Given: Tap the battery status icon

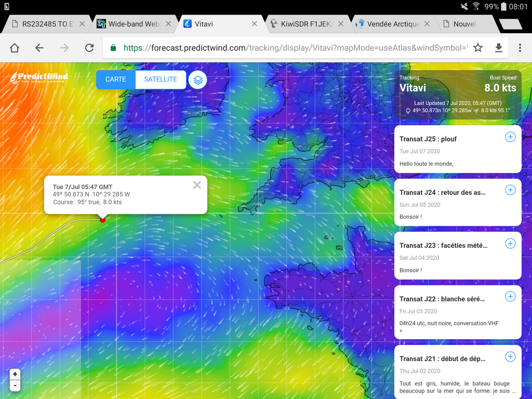Looking at the screenshot, I should (504, 6).
